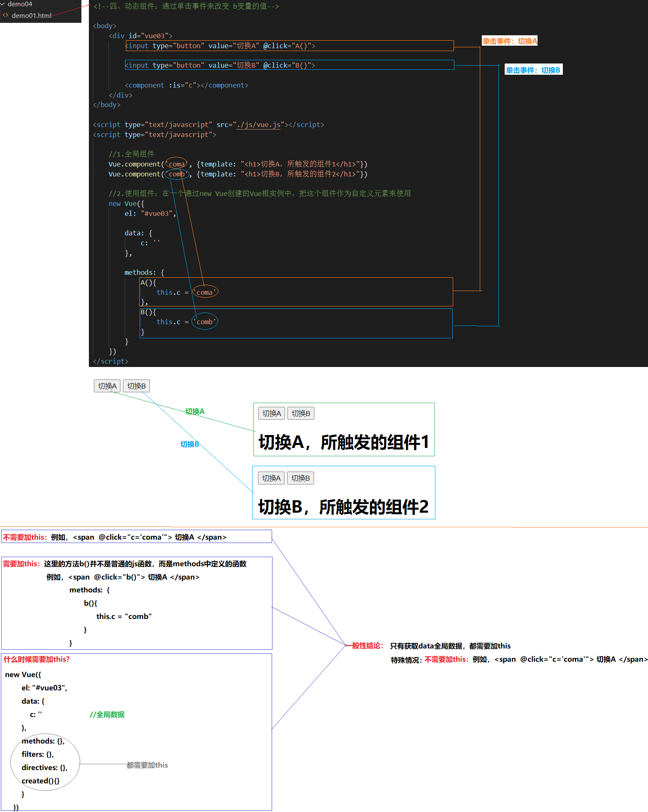The image size is (648, 812).
Task: Click the circled 'coma' in the A() method
Action: coord(204,292)
